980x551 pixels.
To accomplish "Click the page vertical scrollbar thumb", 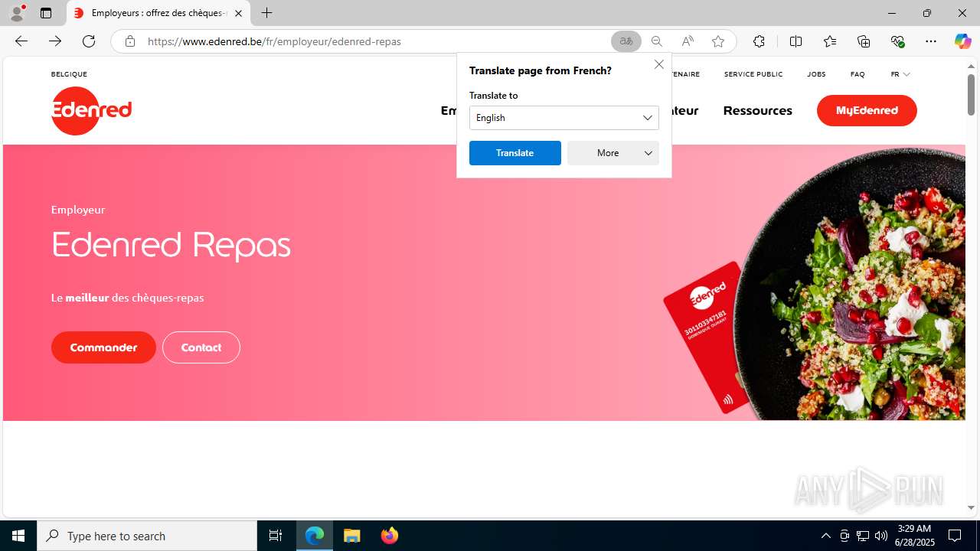I will click(971, 94).
